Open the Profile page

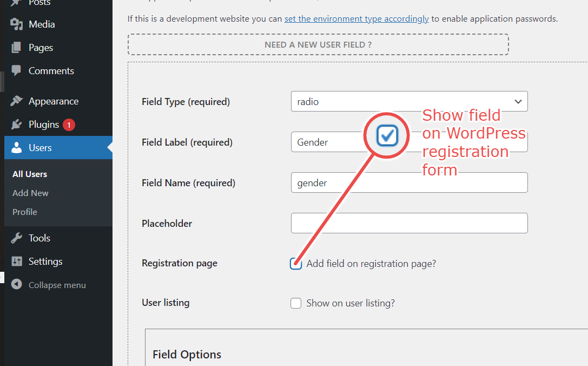pyautogui.click(x=24, y=212)
